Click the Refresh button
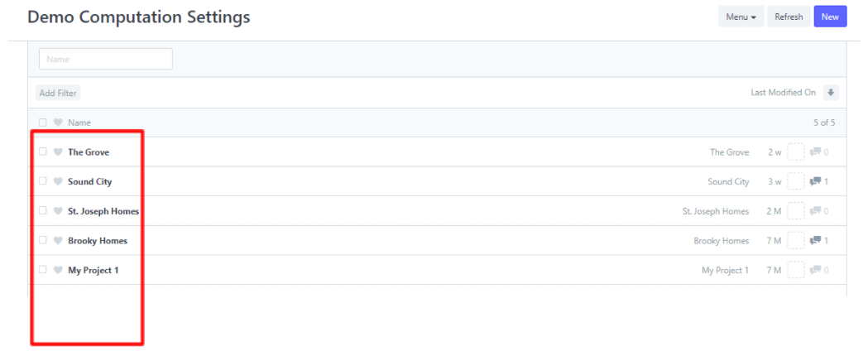Image resolution: width=868 pixels, height=351 pixels. (789, 17)
